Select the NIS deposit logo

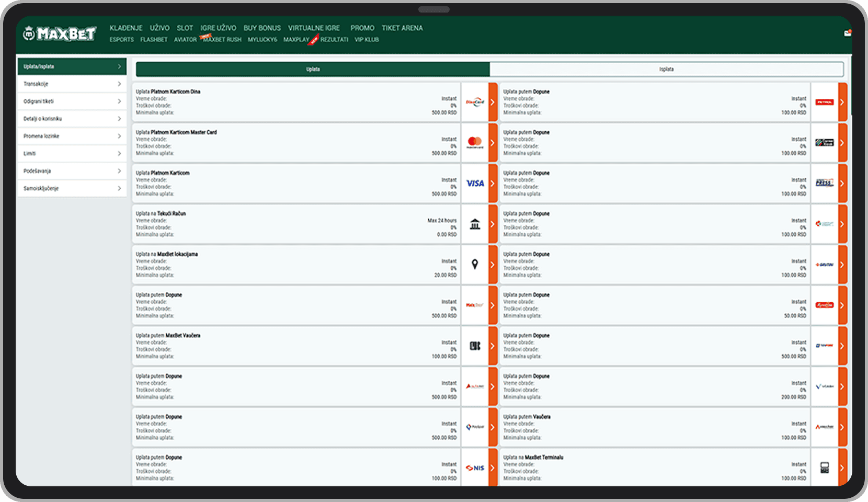pos(475,468)
